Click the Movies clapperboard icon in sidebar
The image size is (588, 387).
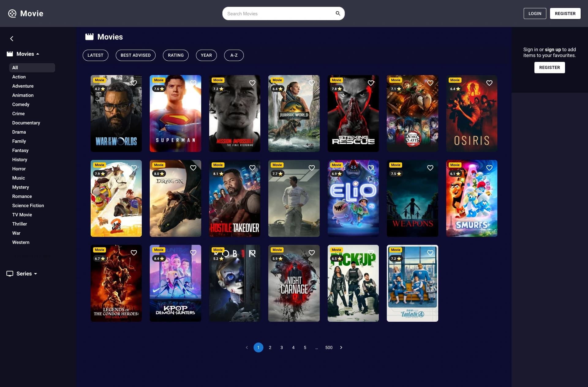10,54
